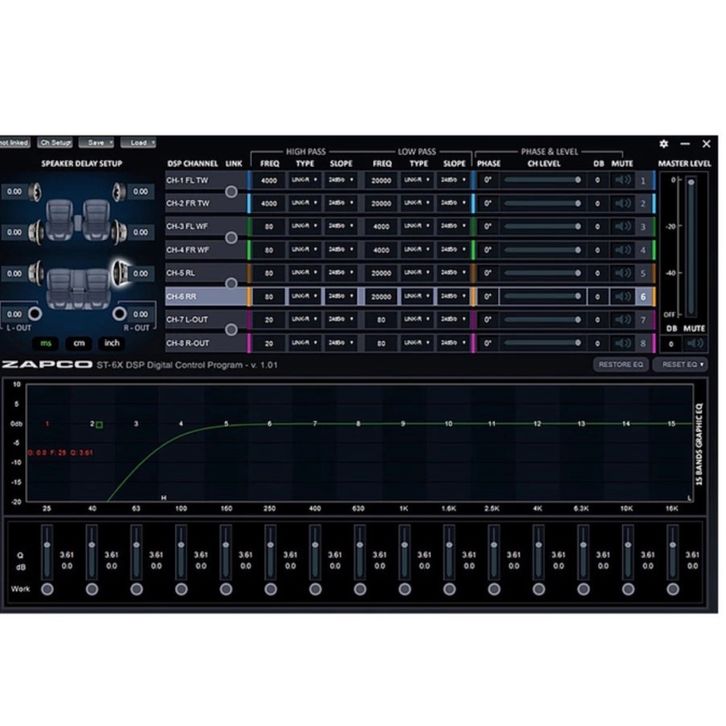Open the Load menu
Screen dimensions: 726x726
pyautogui.click(x=138, y=143)
